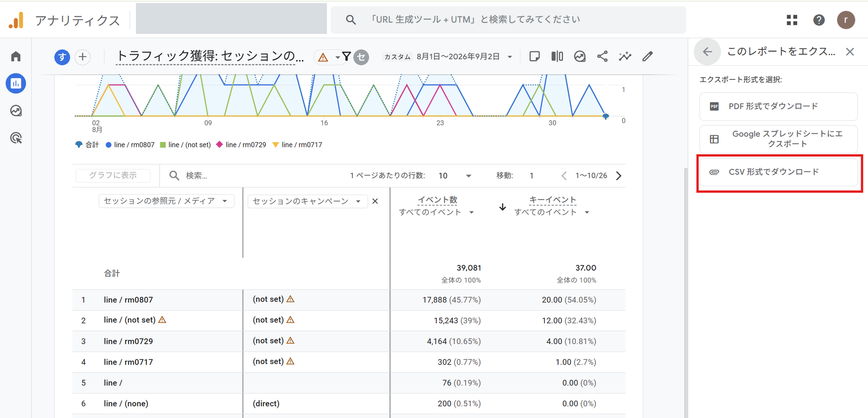Go to next table page

pos(619,176)
